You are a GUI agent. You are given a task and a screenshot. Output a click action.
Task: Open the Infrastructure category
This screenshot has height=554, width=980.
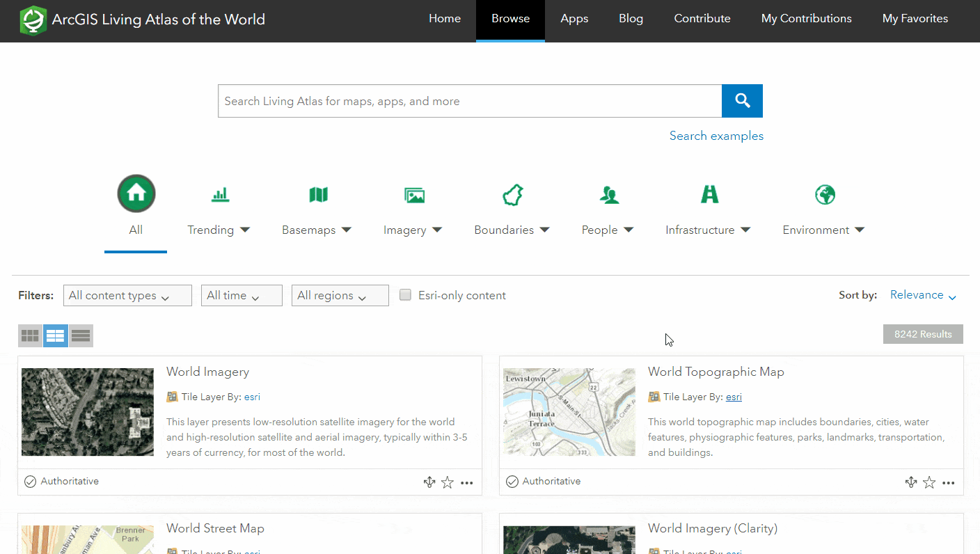click(709, 194)
